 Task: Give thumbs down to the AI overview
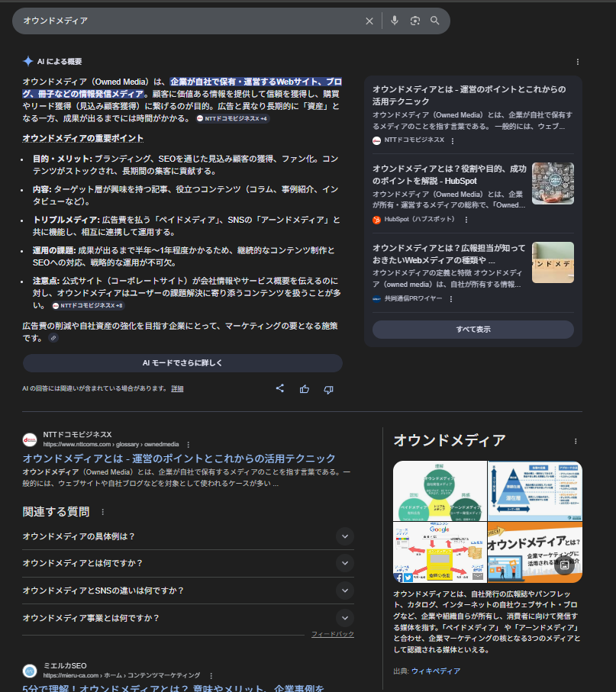pos(328,389)
